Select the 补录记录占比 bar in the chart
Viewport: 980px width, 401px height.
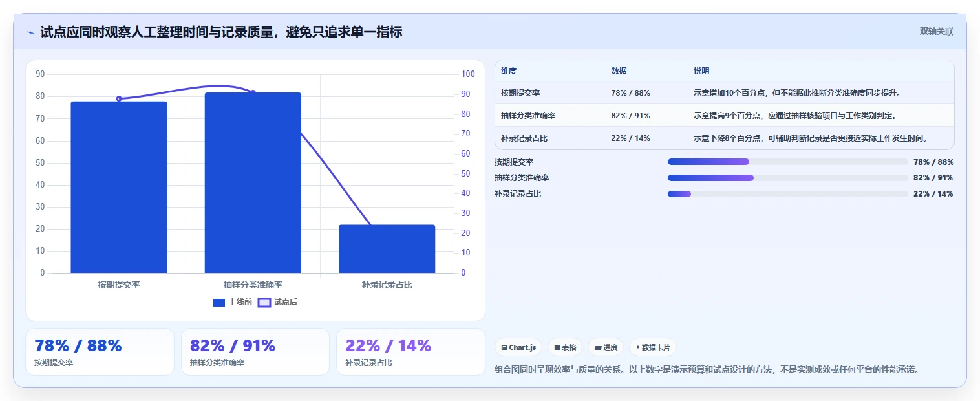click(x=387, y=249)
